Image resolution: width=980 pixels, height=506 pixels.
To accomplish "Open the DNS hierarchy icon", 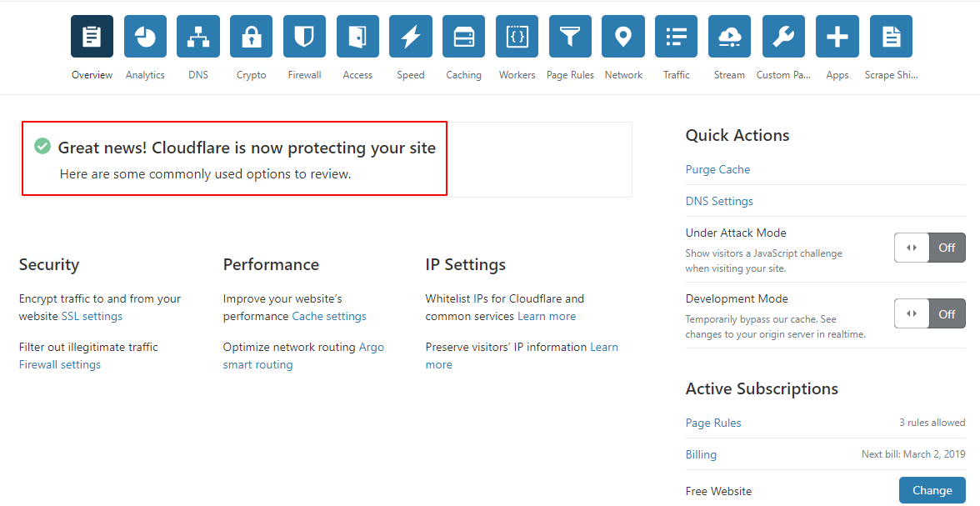I will point(198,37).
